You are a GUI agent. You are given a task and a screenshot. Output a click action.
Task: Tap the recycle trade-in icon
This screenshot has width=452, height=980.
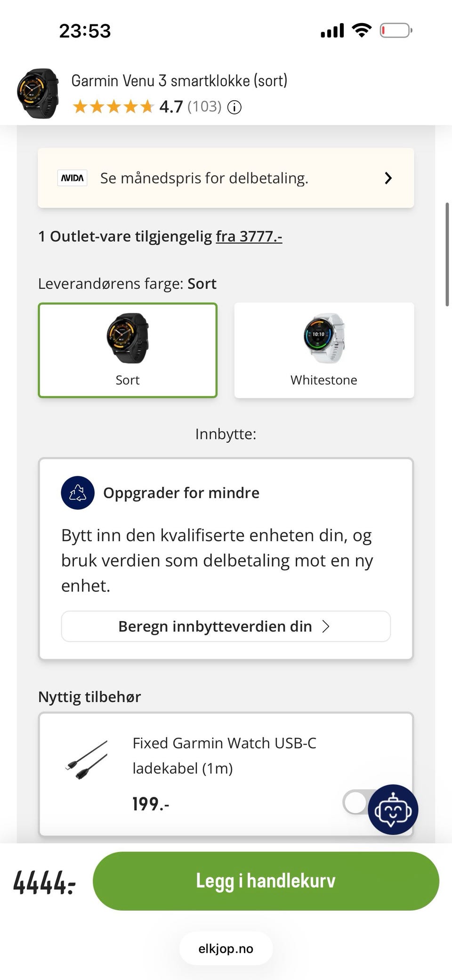click(78, 493)
